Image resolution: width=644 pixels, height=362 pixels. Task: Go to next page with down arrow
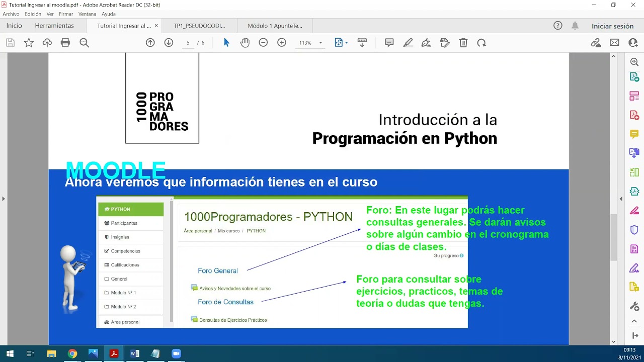(x=169, y=43)
